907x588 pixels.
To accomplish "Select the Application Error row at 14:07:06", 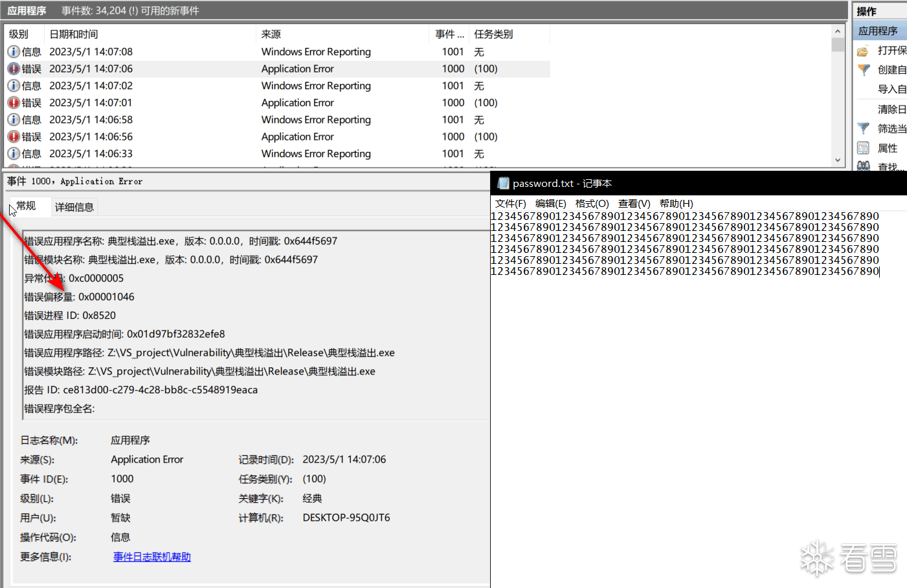I will [x=278, y=69].
